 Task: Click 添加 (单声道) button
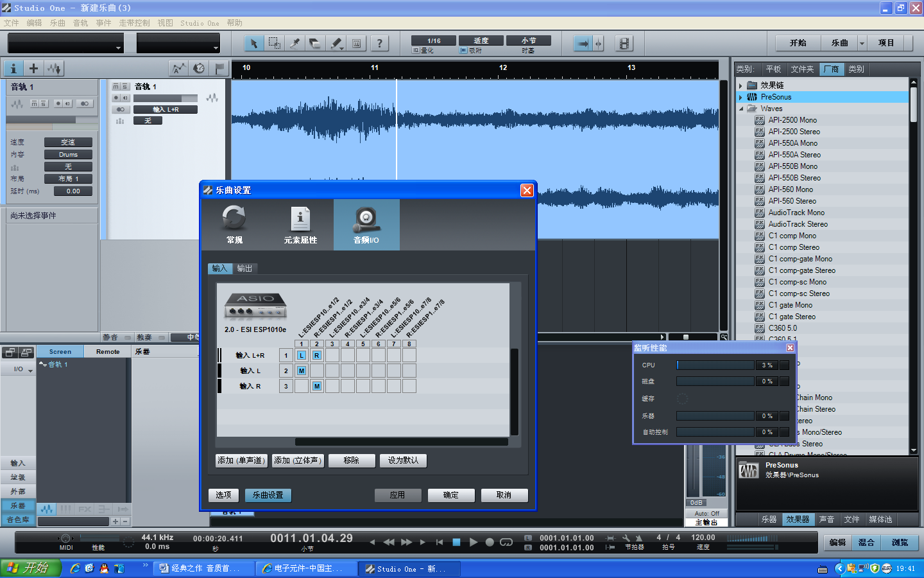241,460
